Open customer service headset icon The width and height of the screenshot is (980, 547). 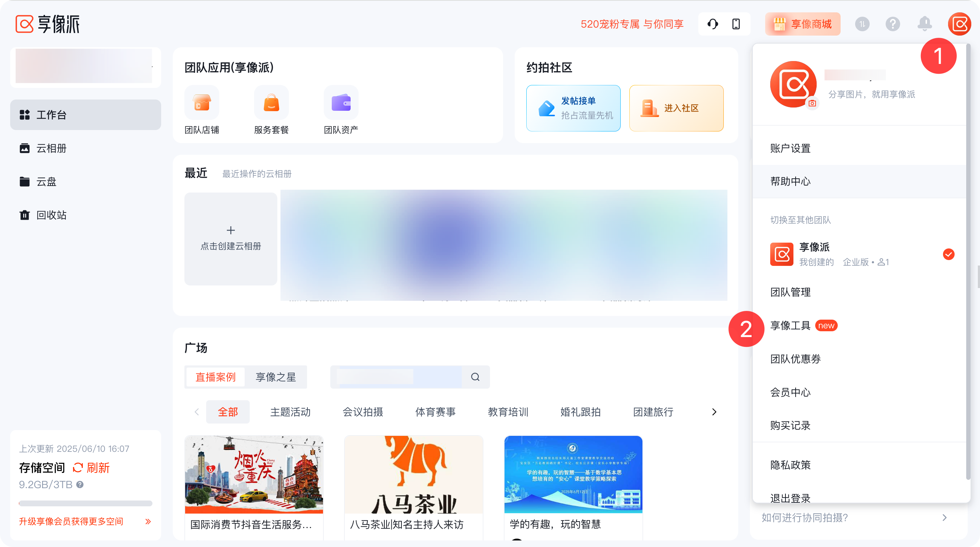coord(712,24)
